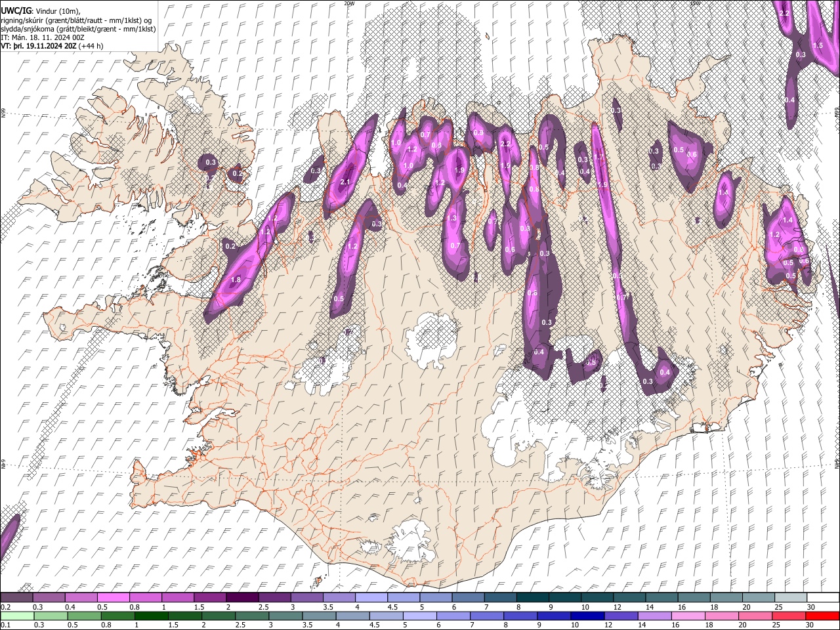Select the darkest purple 2 swatch in upper legend

pyautogui.click(x=242, y=598)
